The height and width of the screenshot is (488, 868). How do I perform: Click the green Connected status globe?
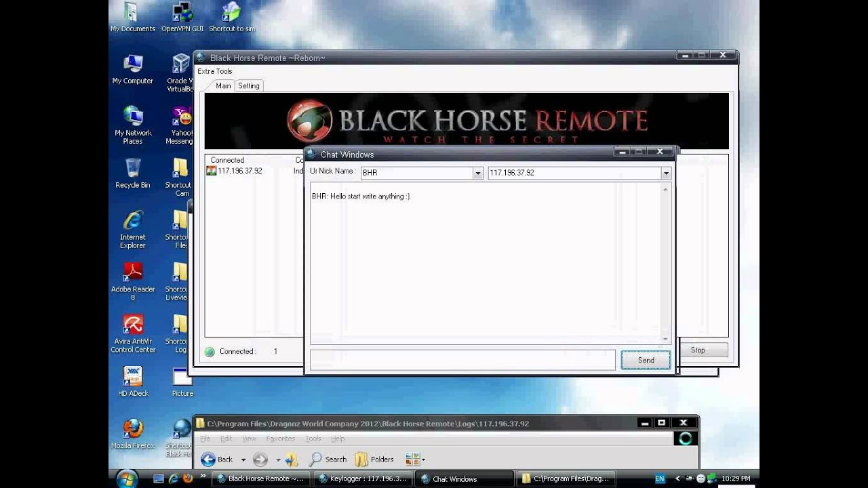tap(210, 351)
